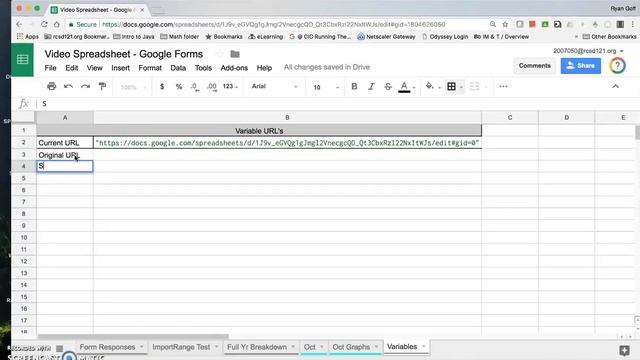Format as percent
Image resolution: width=640 pixels, height=360 pixels.
[x=179, y=87]
